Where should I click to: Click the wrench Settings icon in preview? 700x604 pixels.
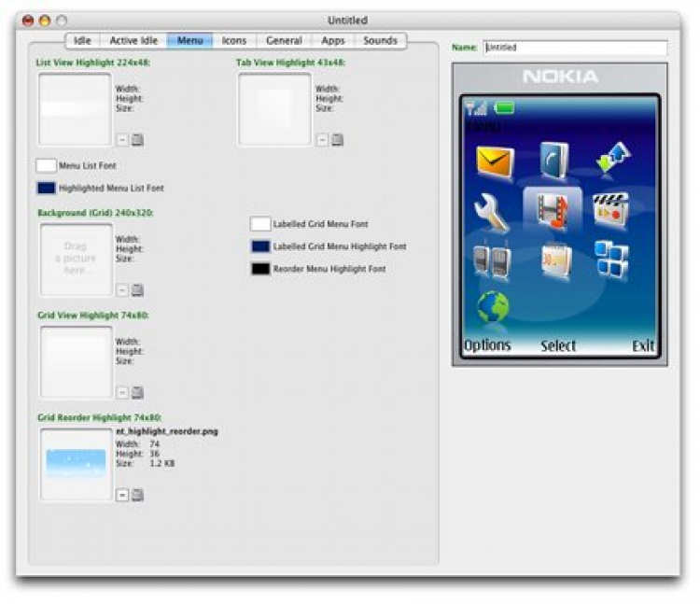tap(491, 213)
